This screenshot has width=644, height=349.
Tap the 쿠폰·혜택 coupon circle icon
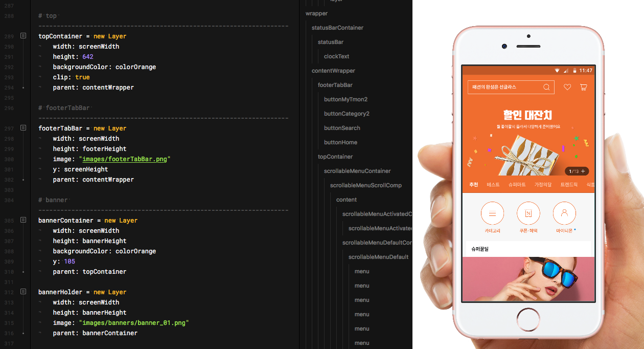click(528, 213)
